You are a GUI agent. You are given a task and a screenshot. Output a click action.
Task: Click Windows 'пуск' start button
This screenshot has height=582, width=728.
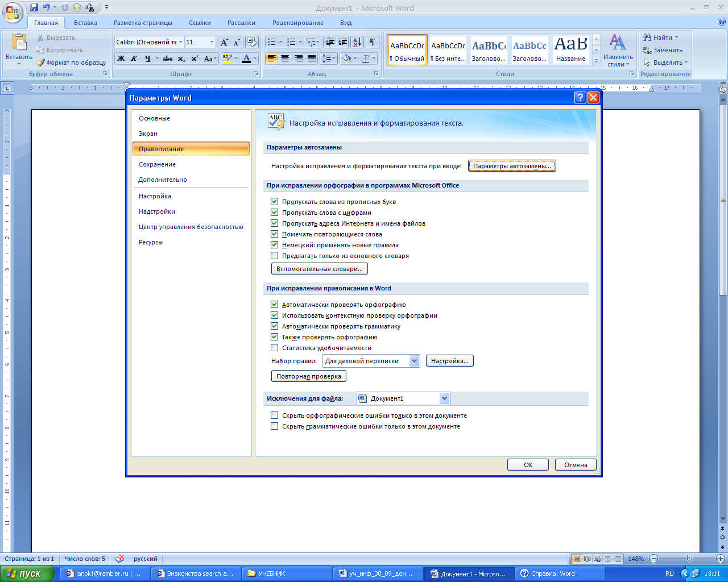click(x=27, y=573)
